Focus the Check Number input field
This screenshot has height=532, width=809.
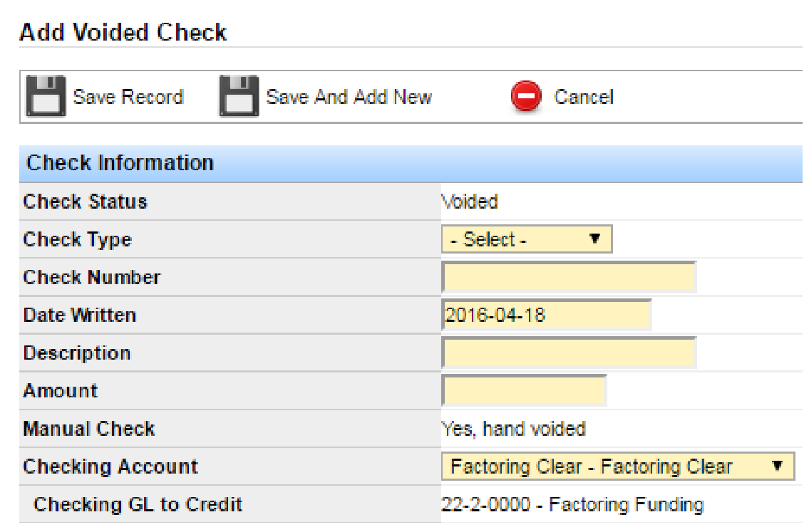[x=569, y=277]
